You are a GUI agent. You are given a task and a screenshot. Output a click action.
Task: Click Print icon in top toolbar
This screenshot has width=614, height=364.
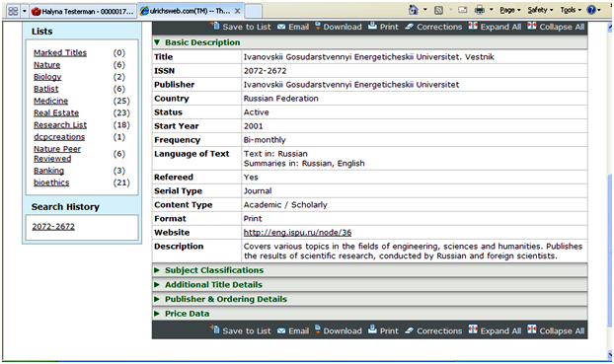pos(372,26)
